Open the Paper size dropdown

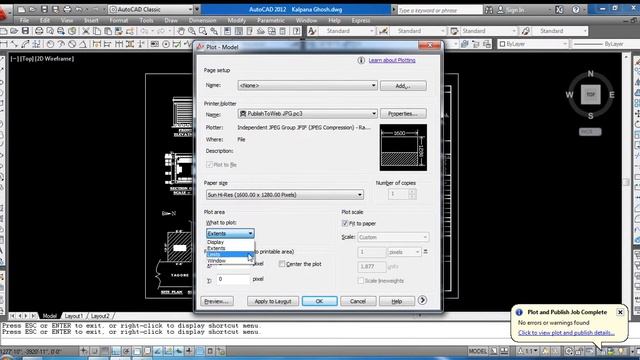(284, 195)
